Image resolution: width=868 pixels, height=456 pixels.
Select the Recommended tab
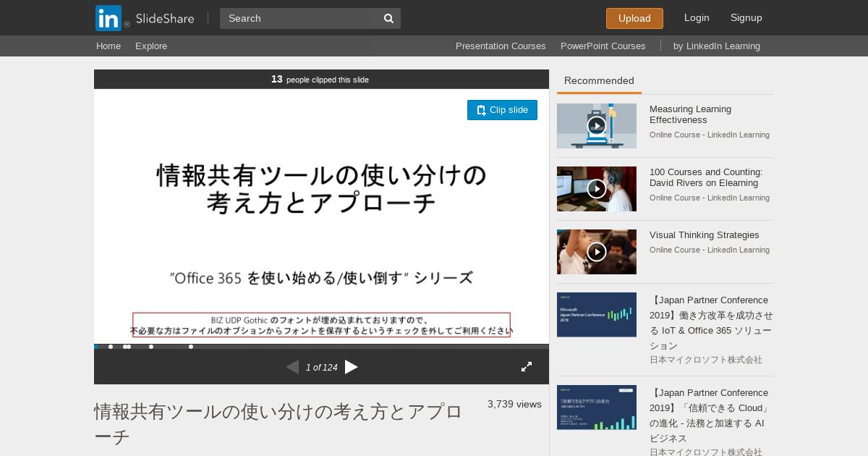[x=599, y=80]
